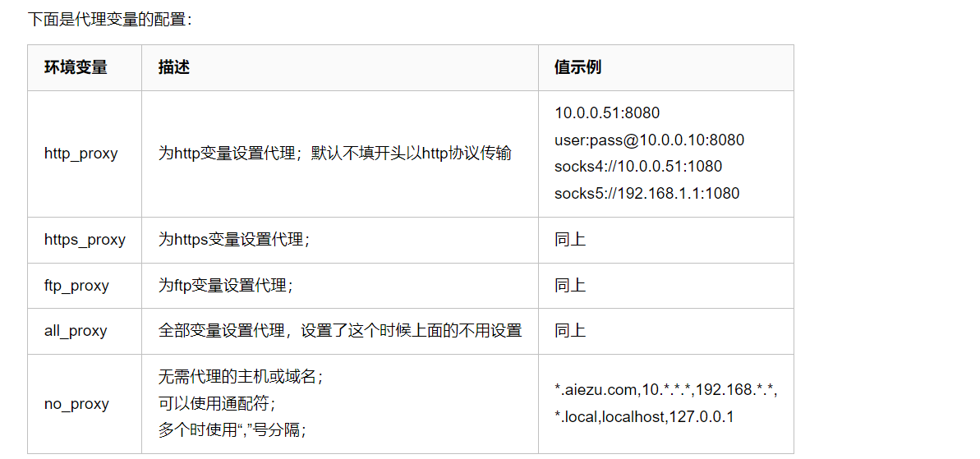This screenshot has height=459, width=980.
Task: Click the socks4://10.0.0.51:1080 example
Action: point(638,167)
